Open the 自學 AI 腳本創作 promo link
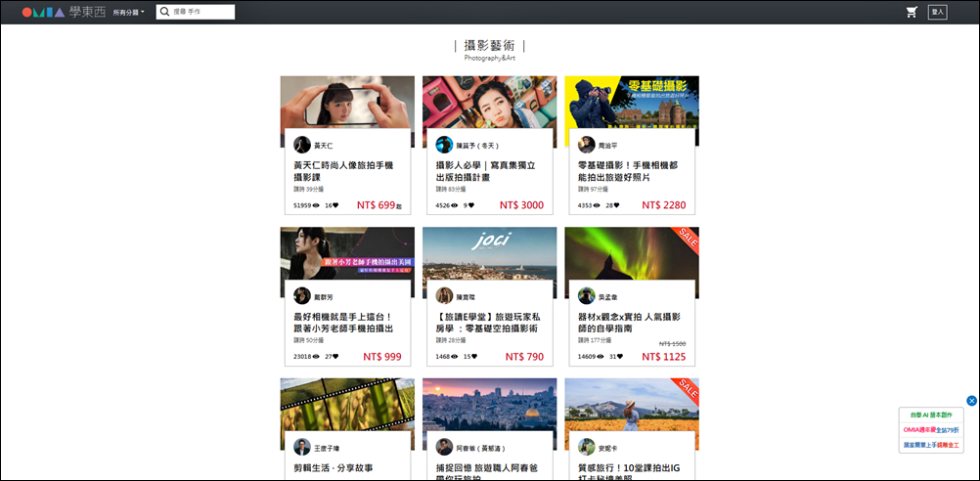This screenshot has height=481, width=980. coord(931,415)
